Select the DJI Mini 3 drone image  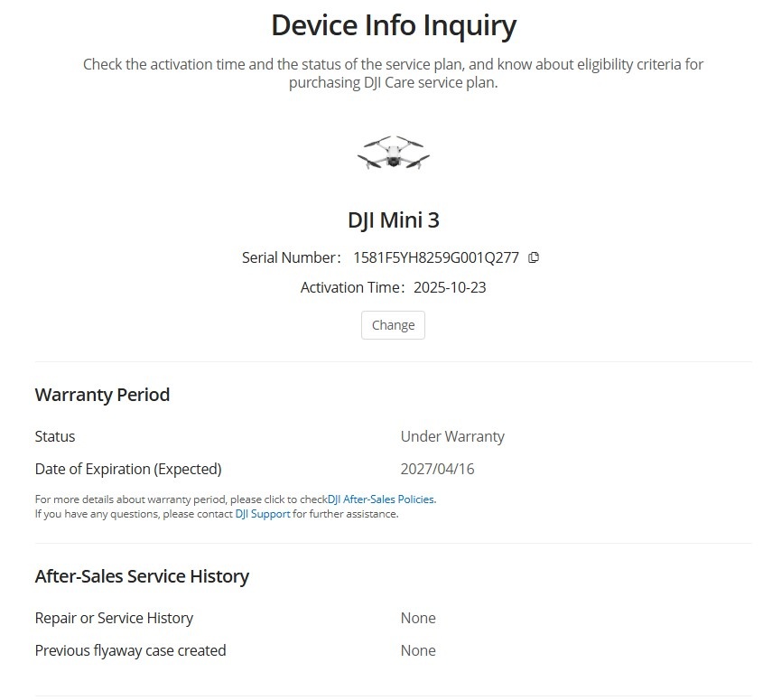pyautogui.click(x=394, y=153)
